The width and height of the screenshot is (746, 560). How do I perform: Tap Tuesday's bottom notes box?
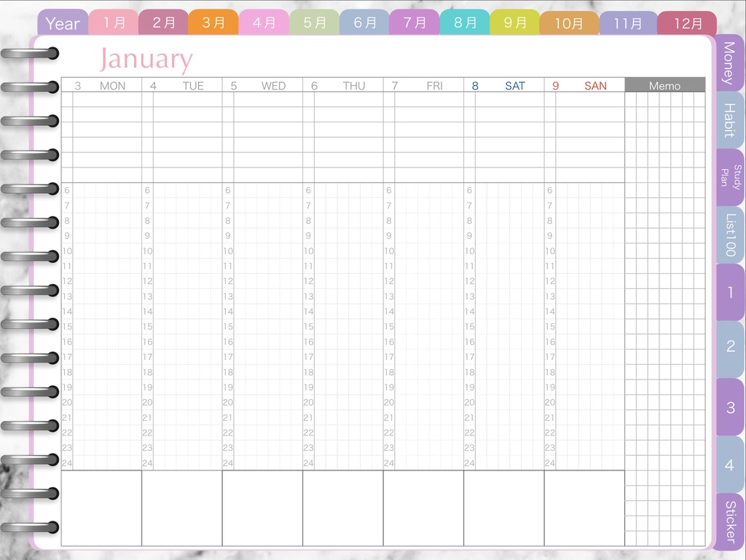pyautogui.click(x=181, y=508)
